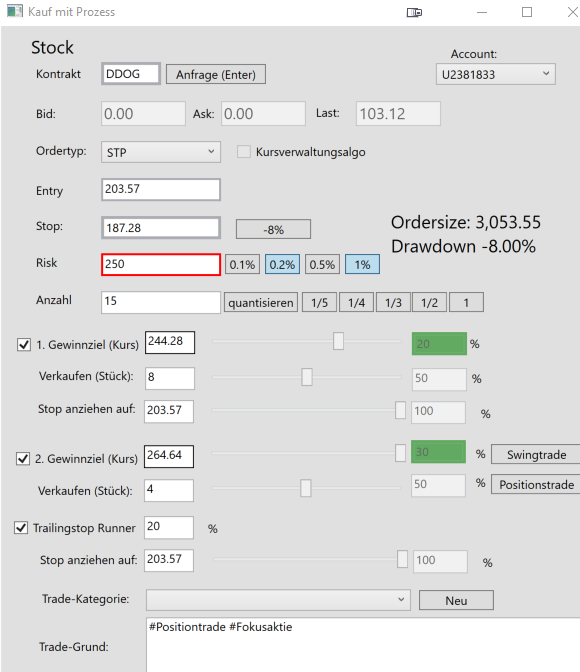Select the 0.5% risk button
The width and height of the screenshot is (580, 672).
click(322, 264)
